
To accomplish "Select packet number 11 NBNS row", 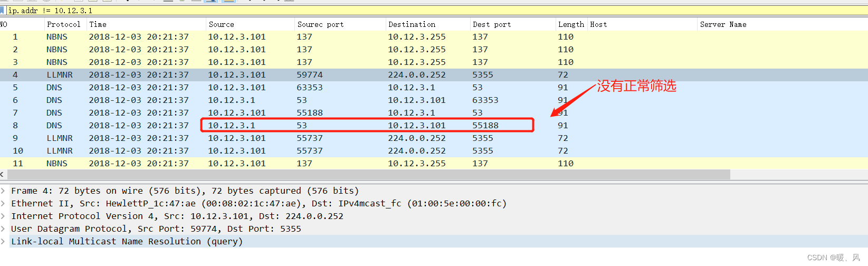I will click(434, 164).
